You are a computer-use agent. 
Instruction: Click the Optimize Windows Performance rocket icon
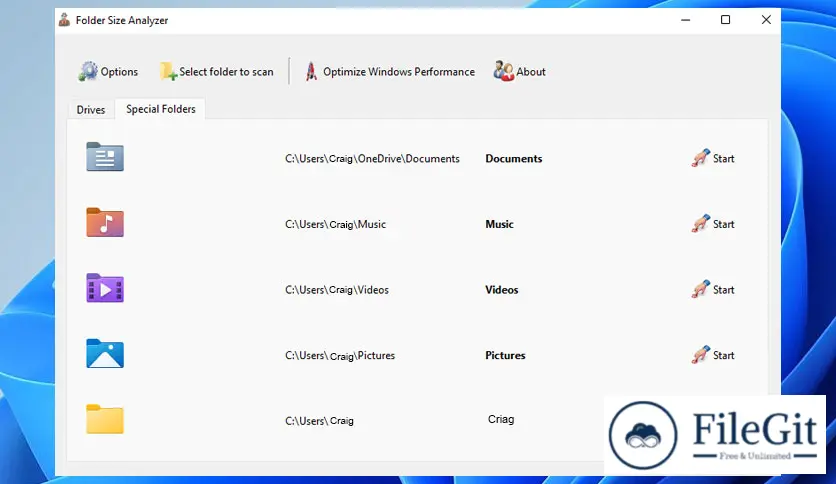coord(311,71)
